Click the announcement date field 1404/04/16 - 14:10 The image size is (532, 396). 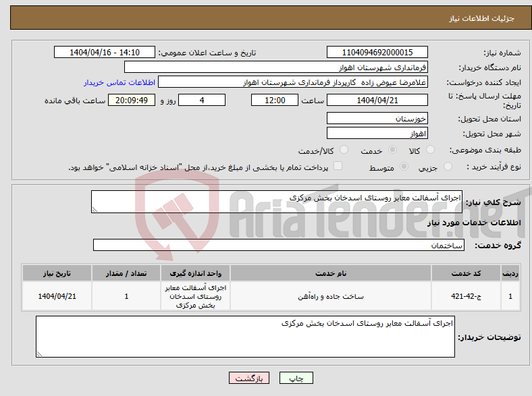[x=105, y=52]
